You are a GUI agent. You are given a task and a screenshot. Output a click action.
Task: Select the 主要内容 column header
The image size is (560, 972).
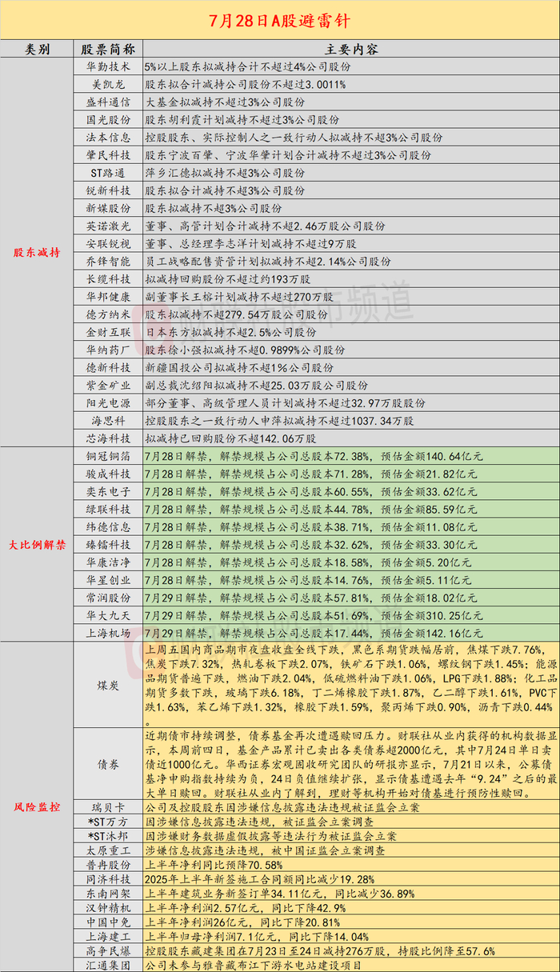click(x=350, y=49)
